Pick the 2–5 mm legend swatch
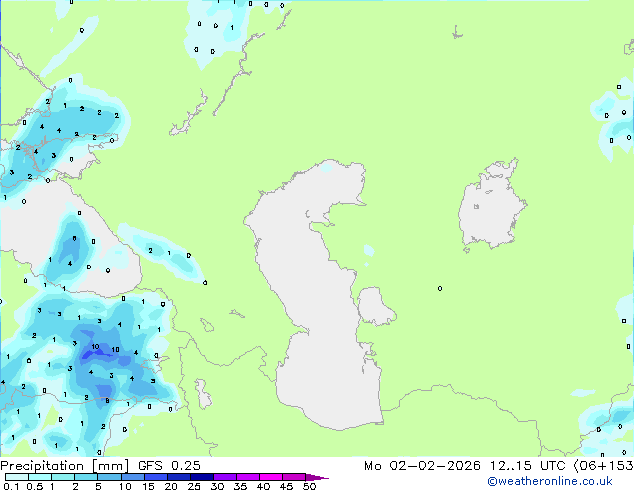634x490 pixels. click(86, 477)
